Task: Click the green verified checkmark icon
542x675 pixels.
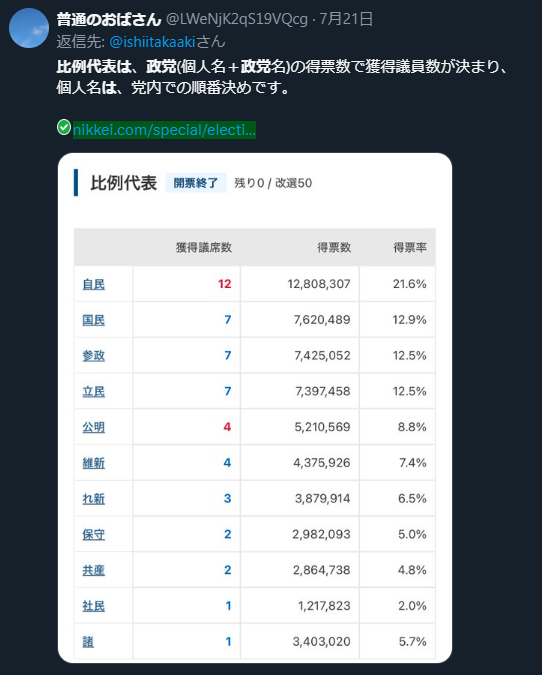Action: point(64,127)
